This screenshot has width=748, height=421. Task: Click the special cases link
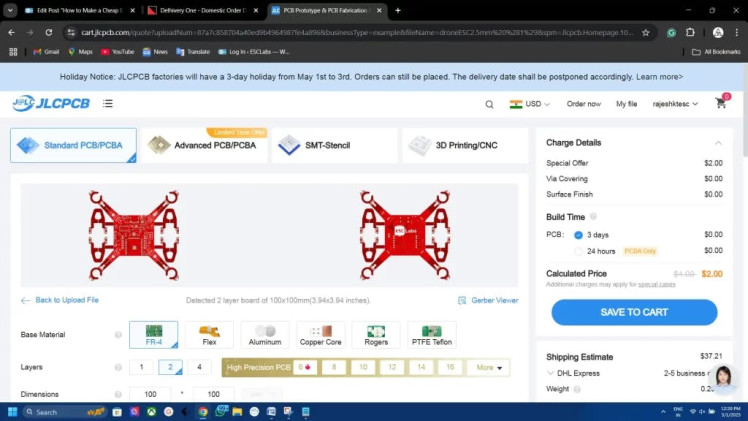tap(657, 285)
